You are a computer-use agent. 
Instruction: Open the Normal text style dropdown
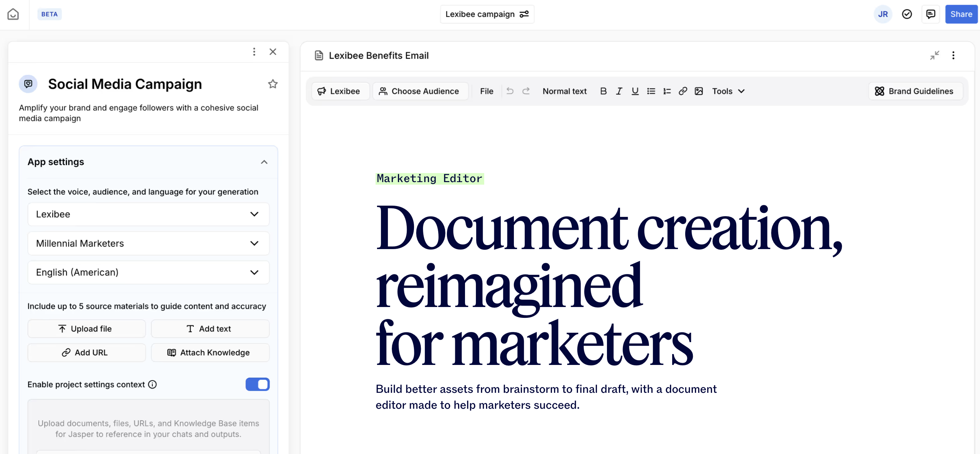pos(565,91)
